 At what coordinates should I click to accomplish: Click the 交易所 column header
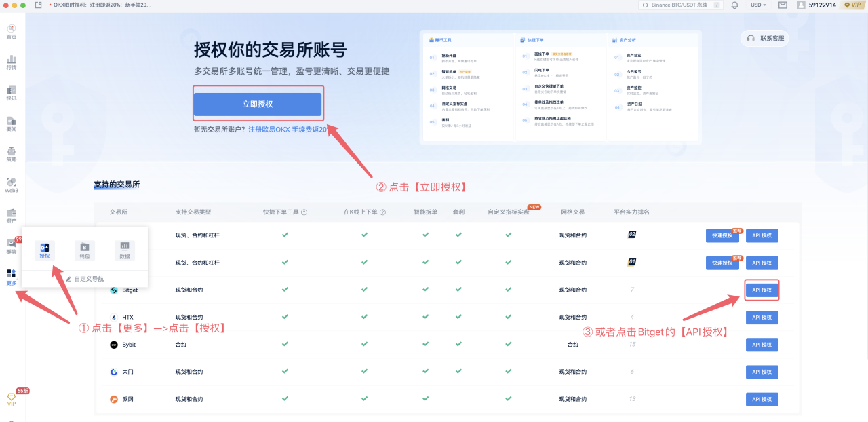118,212
